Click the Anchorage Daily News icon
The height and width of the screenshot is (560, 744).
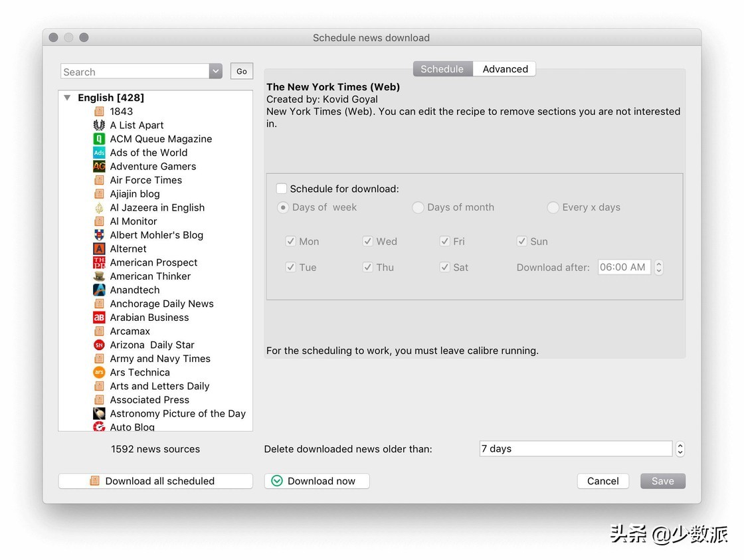tap(99, 304)
